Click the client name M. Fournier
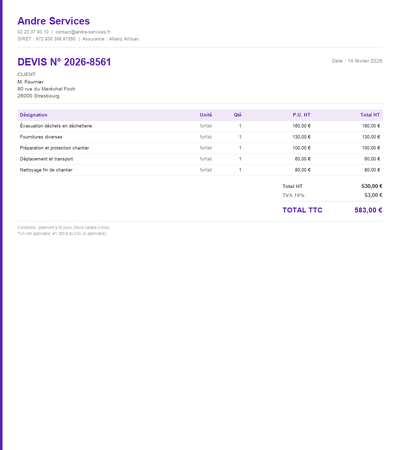Image resolution: width=400 pixels, height=450 pixels. 30,82
